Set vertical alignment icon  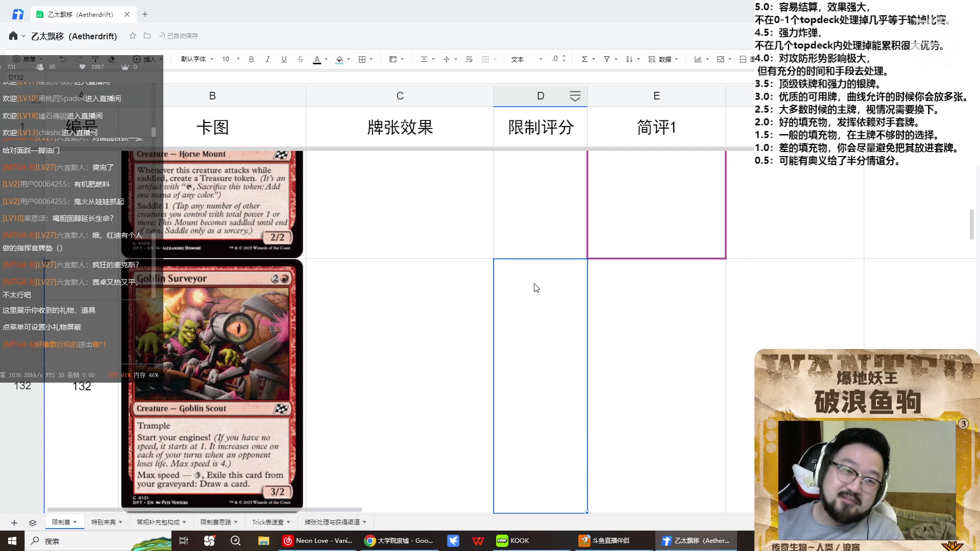click(x=447, y=59)
